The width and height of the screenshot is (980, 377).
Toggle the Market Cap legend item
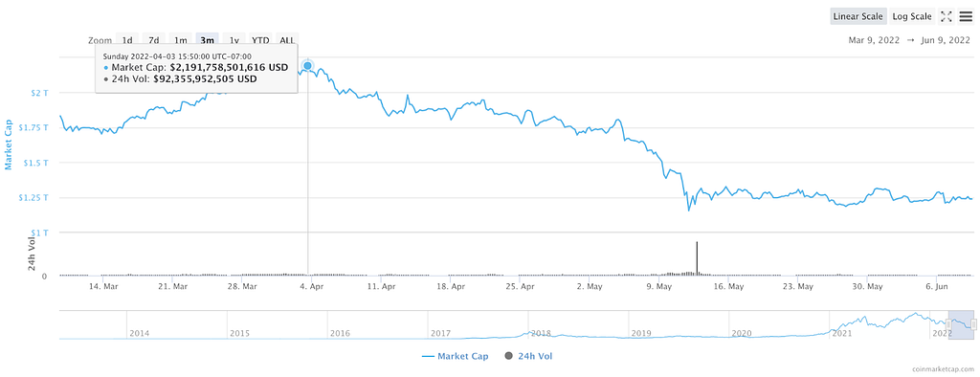(456, 356)
